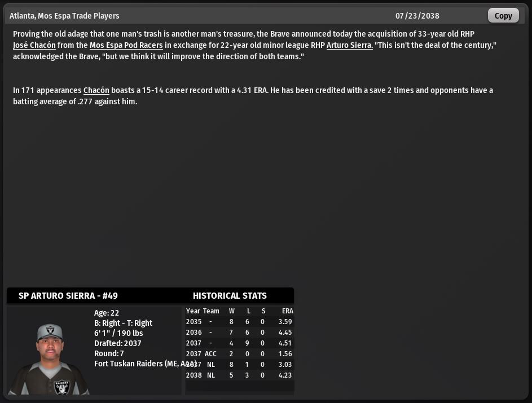Select the 2035 row in historical stats
This screenshot has width=532, height=403.
click(239, 322)
